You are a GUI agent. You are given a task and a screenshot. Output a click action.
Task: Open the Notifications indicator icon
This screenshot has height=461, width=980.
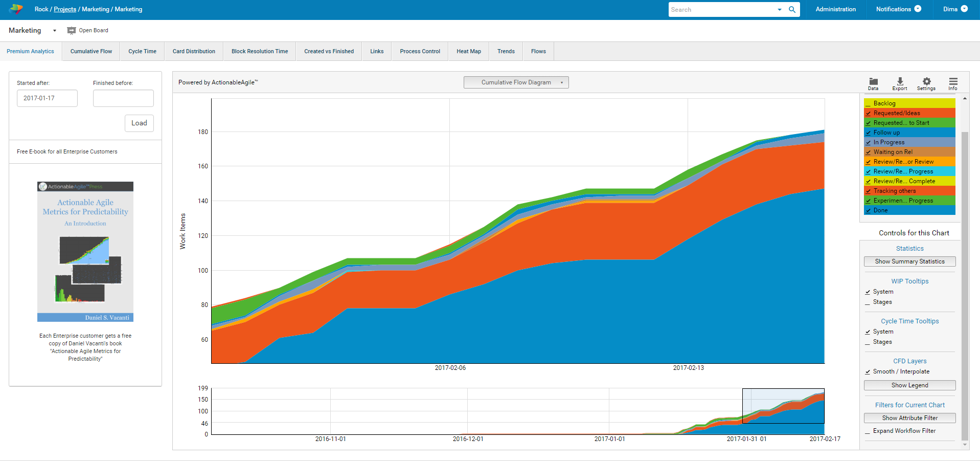(918, 9)
